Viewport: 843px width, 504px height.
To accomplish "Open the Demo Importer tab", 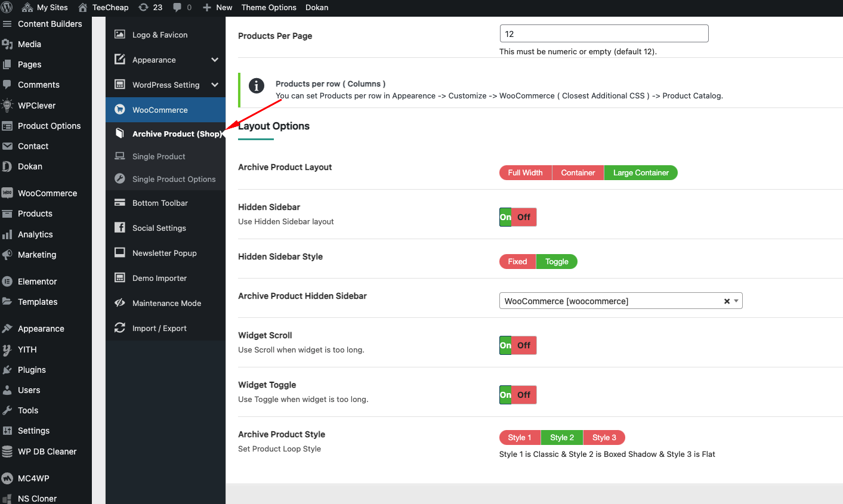I will [x=165, y=278].
